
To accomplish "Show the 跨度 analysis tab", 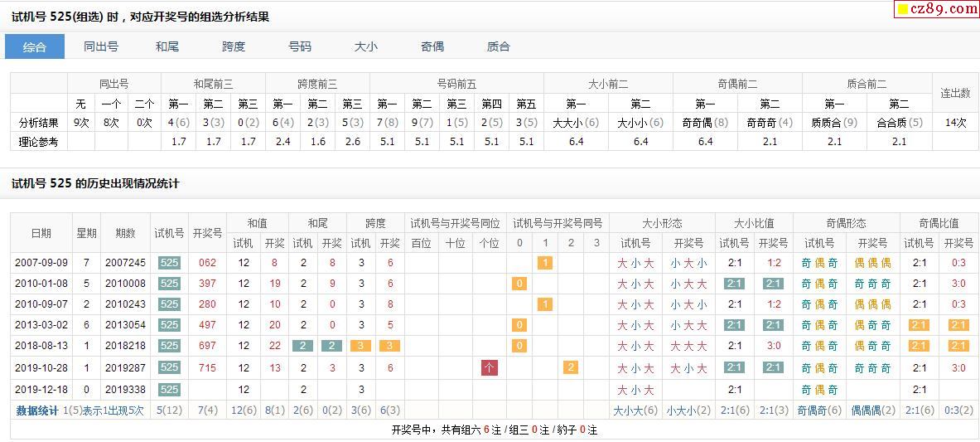I will pyautogui.click(x=234, y=46).
